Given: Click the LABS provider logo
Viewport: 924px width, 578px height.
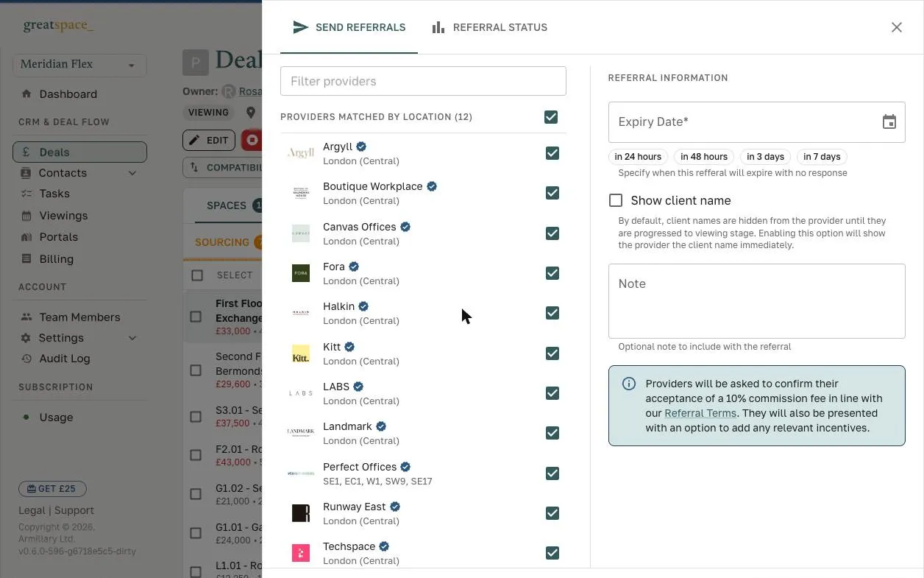Looking at the screenshot, I should 301,393.
